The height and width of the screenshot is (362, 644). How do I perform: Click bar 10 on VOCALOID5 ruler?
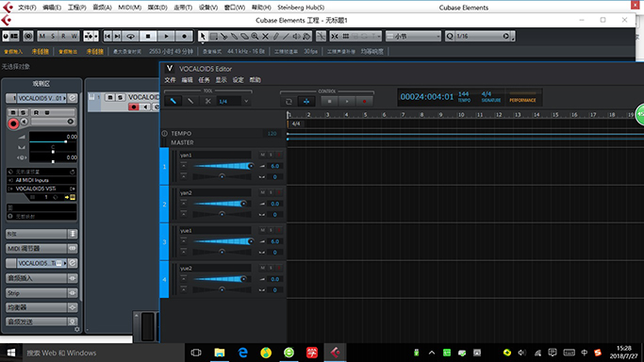point(461,115)
